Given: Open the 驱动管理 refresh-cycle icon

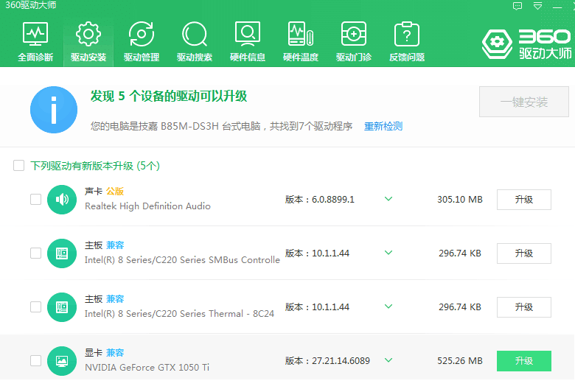Looking at the screenshot, I should pos(142,34).
